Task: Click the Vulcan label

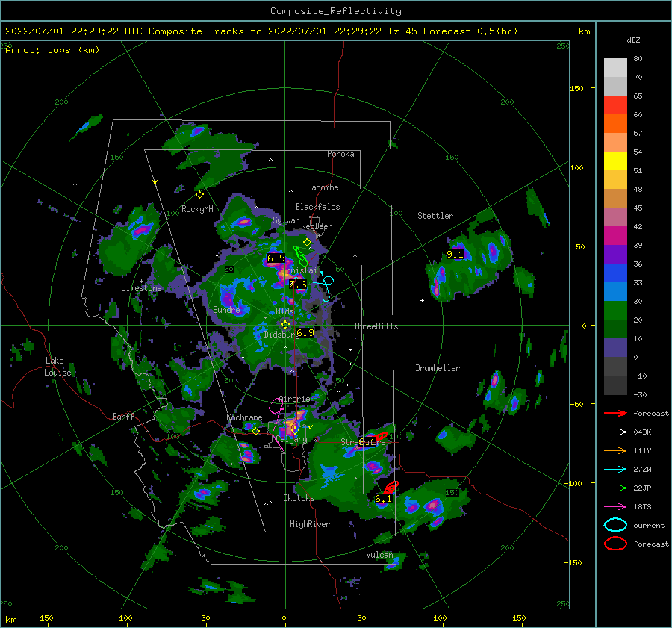Action: [x=379, y=555]
